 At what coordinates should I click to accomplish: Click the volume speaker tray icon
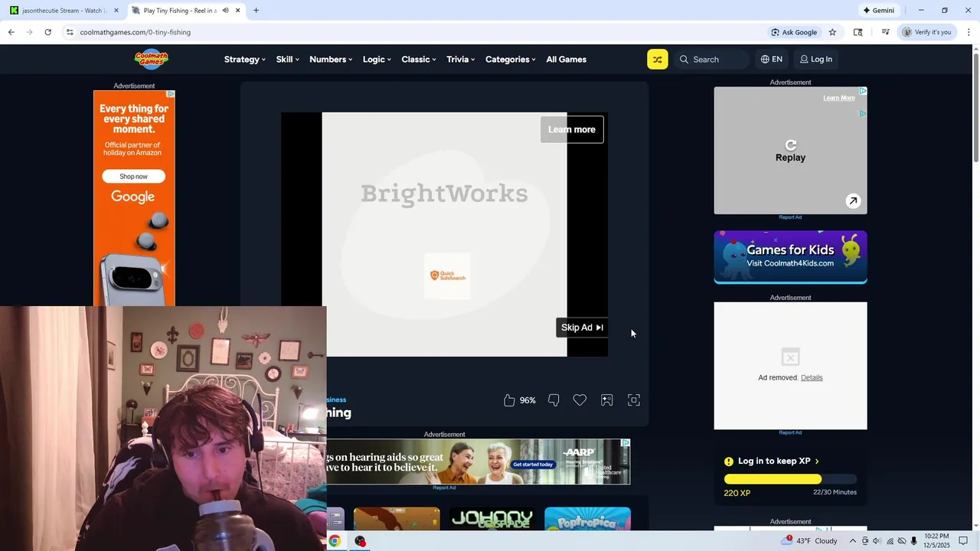tap(877, 541)
